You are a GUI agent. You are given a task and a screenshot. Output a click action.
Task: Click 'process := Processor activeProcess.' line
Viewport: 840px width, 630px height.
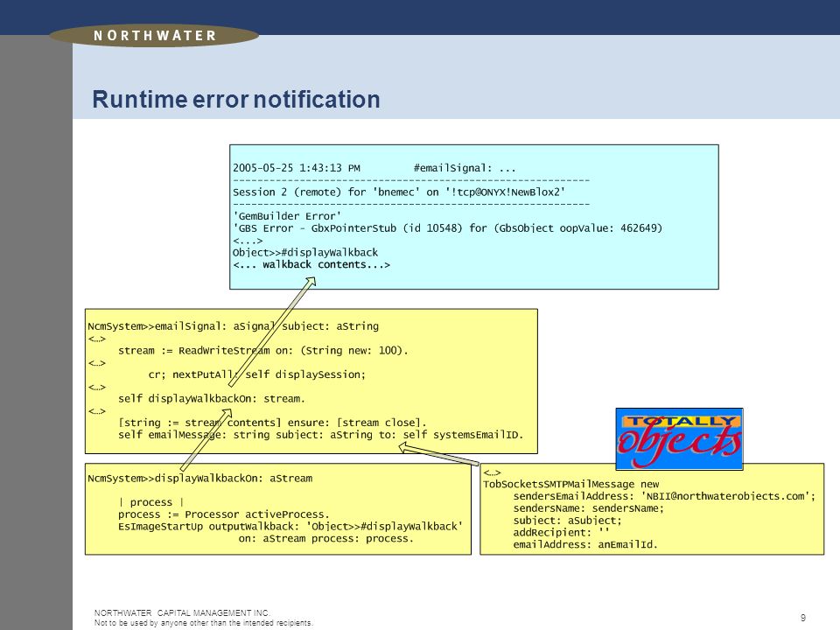coord(224,514)
